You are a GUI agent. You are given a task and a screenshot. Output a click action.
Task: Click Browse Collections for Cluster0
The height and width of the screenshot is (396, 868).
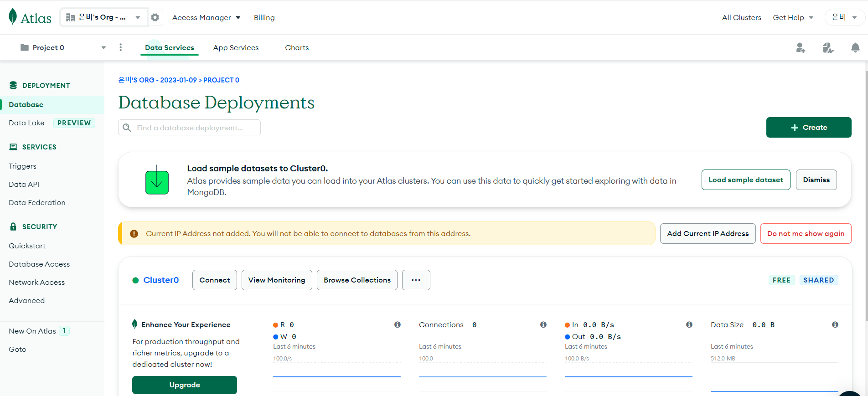pyautogui.click(x=357, y=280)
